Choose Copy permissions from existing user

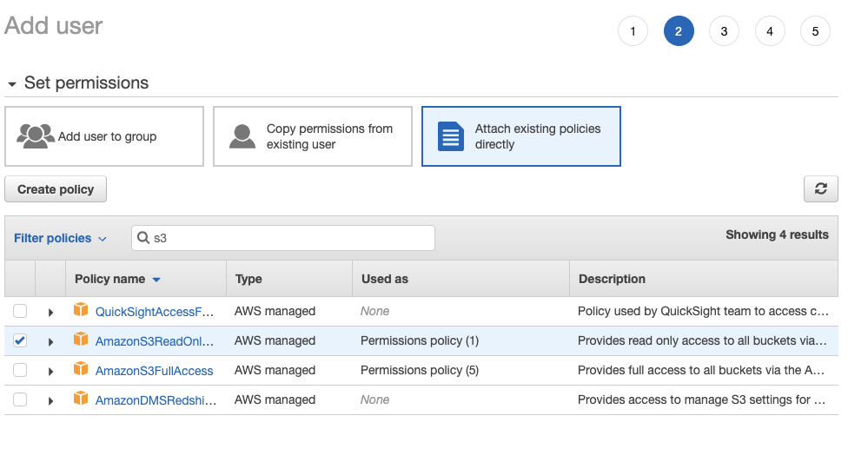coord(313,136)
